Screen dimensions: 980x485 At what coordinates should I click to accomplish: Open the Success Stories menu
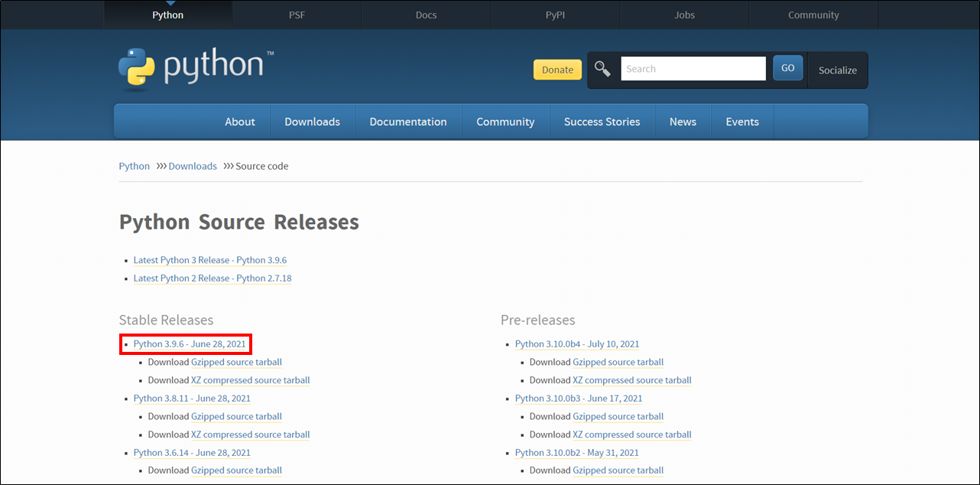pyautogui.click(x=602, y=122)
